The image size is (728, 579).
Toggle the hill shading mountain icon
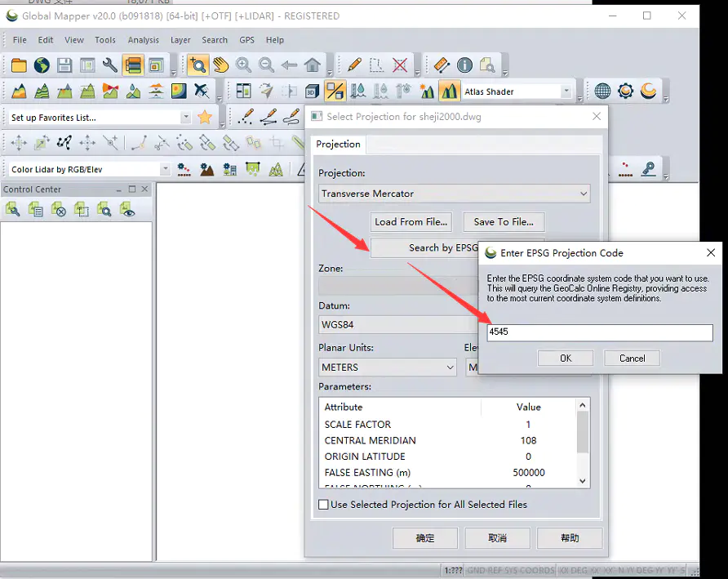(449, 91)
